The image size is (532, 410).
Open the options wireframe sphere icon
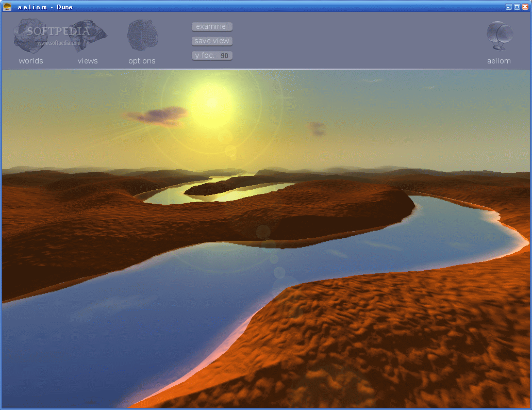point(142,35)
